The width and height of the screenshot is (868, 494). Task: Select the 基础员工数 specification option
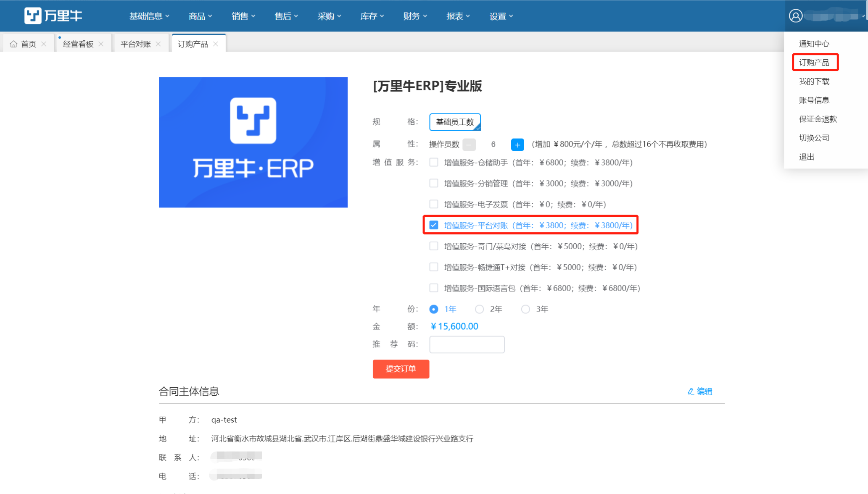455,122
